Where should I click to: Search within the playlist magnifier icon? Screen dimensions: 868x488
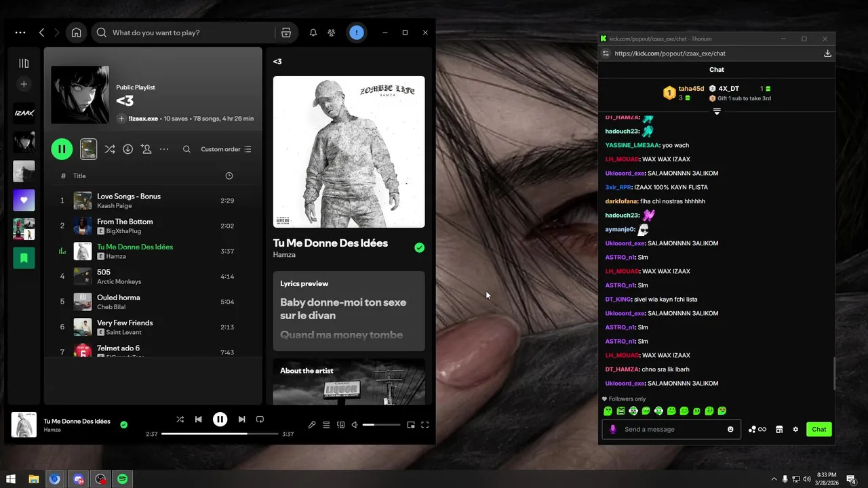[186, 149]
